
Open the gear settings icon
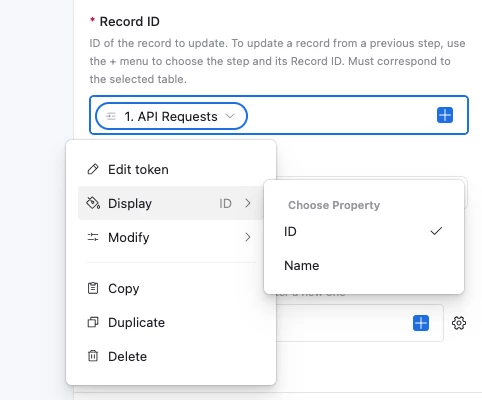[459, 323]
